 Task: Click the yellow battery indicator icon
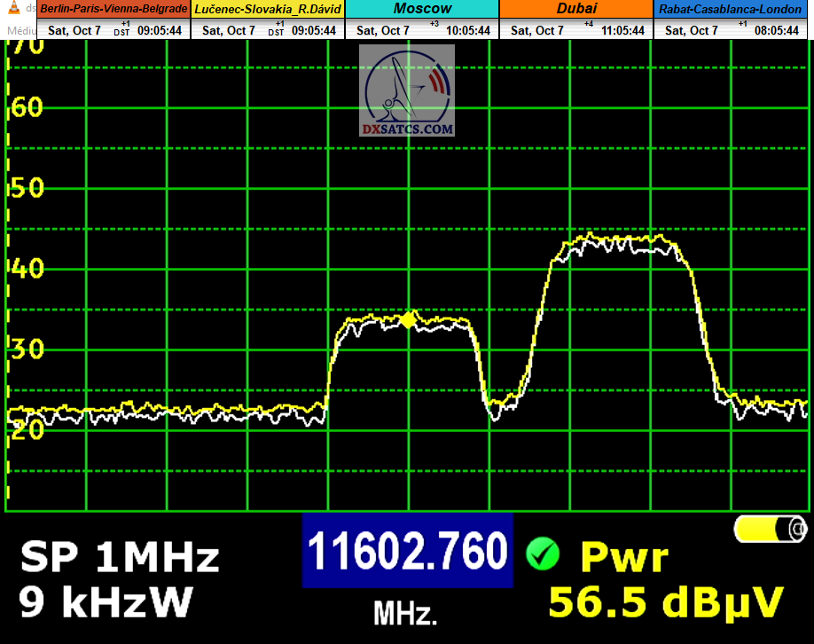coord(771,529)
